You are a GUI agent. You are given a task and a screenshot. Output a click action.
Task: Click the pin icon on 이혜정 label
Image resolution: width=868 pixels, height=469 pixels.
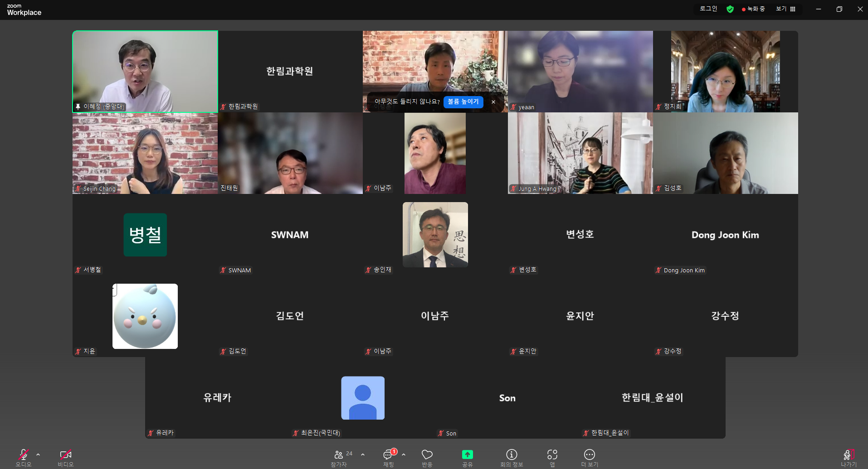[x=78, y=107]
